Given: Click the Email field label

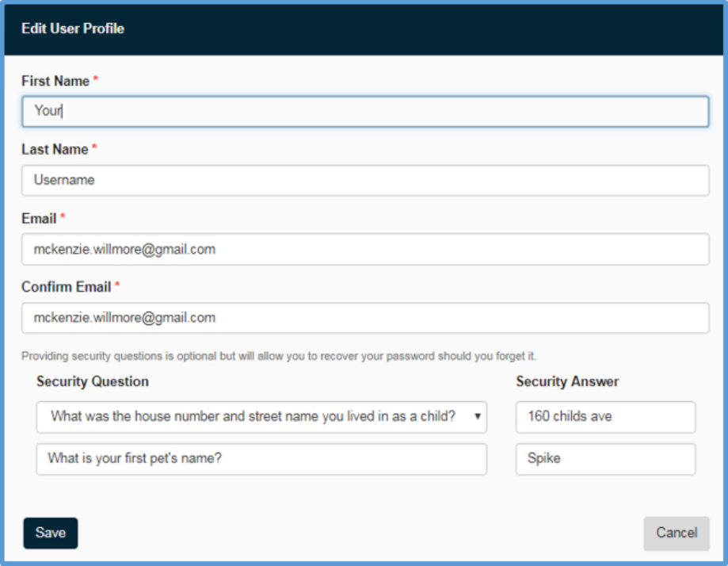Looking at the screenshot, I should [39, 218].
